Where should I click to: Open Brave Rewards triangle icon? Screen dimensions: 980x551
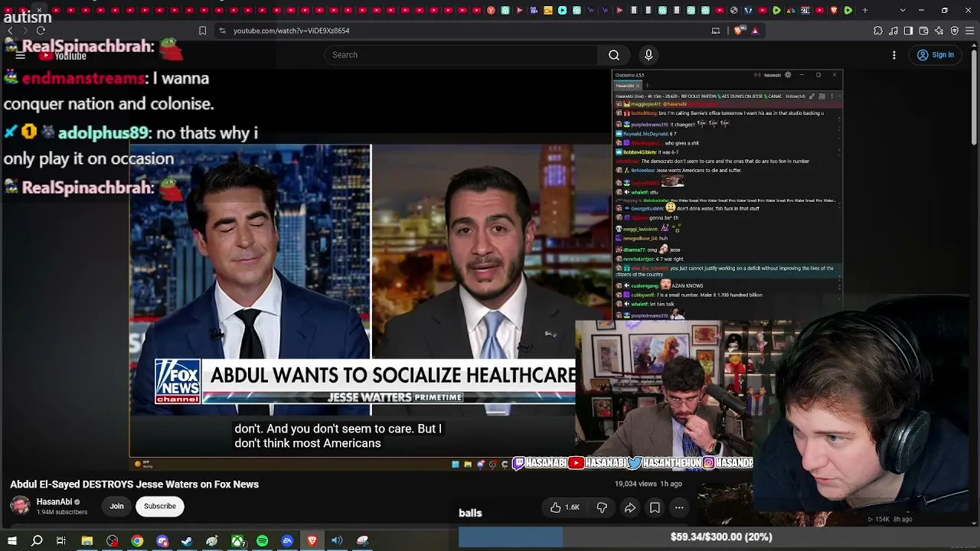click(x=755, y=31)
